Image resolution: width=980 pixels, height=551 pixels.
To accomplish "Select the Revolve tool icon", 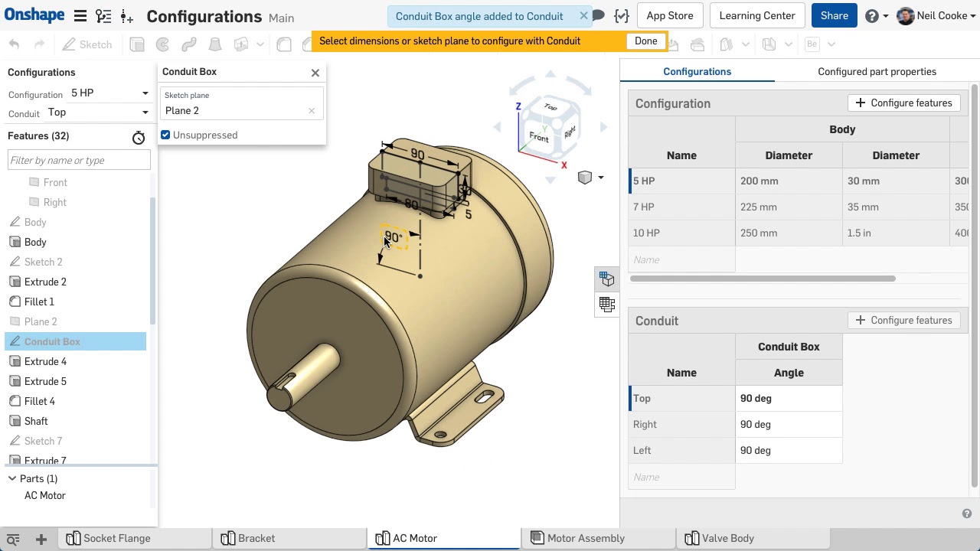I will [x=162, y=44].
